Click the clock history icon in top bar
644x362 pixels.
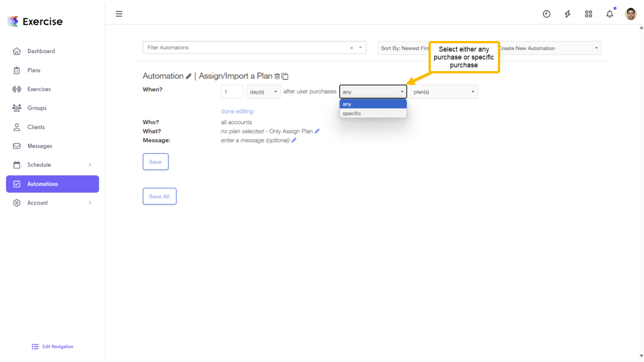[x=546, y=14]
